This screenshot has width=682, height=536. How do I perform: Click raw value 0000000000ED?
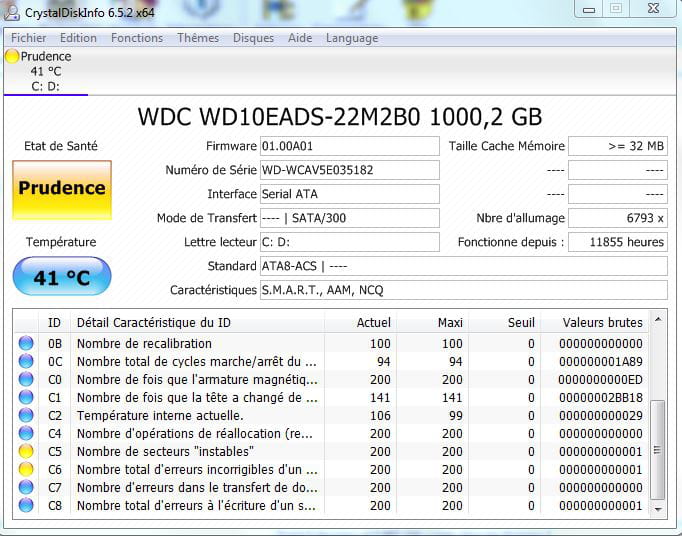click(601, 379)
